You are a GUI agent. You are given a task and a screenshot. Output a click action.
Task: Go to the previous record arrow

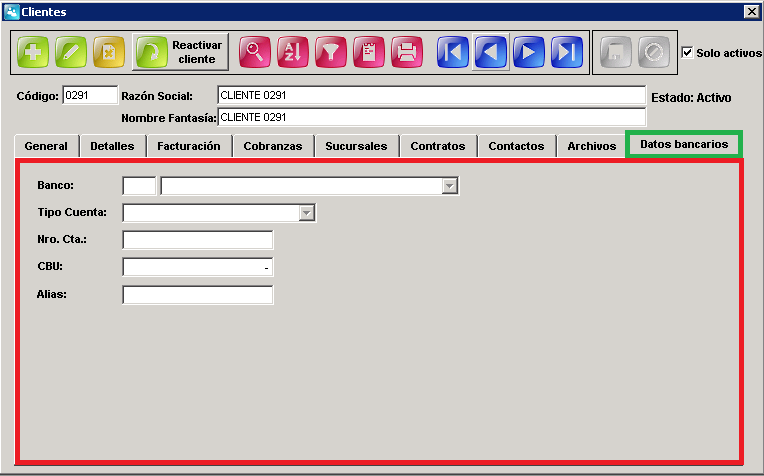pos(491,52)
